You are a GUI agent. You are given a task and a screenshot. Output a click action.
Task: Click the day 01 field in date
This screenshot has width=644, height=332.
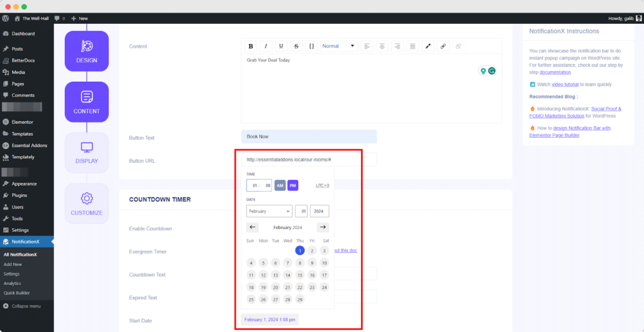click(x=301, y=211)
